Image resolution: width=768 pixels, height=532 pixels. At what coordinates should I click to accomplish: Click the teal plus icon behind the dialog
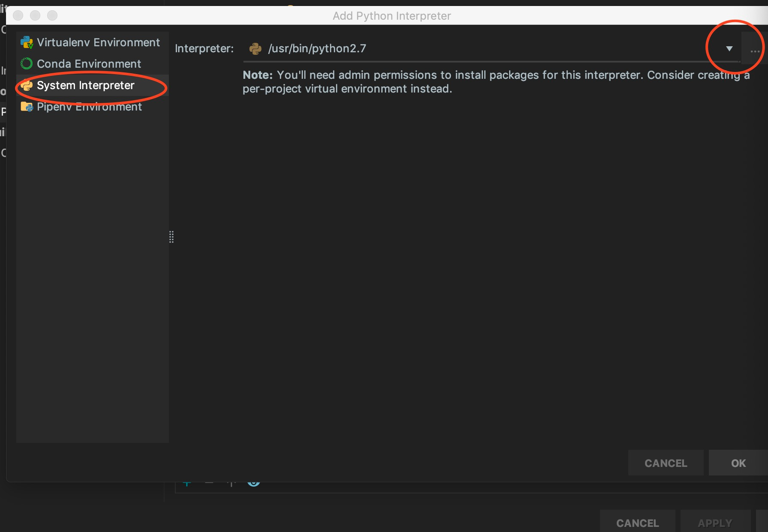tap(187, 483)
